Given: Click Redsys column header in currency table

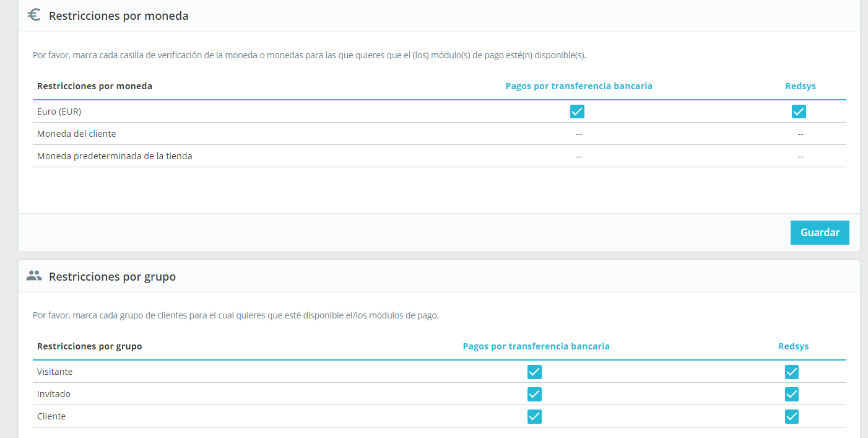Looking at the screenshot, I should (x=801, y=86).
